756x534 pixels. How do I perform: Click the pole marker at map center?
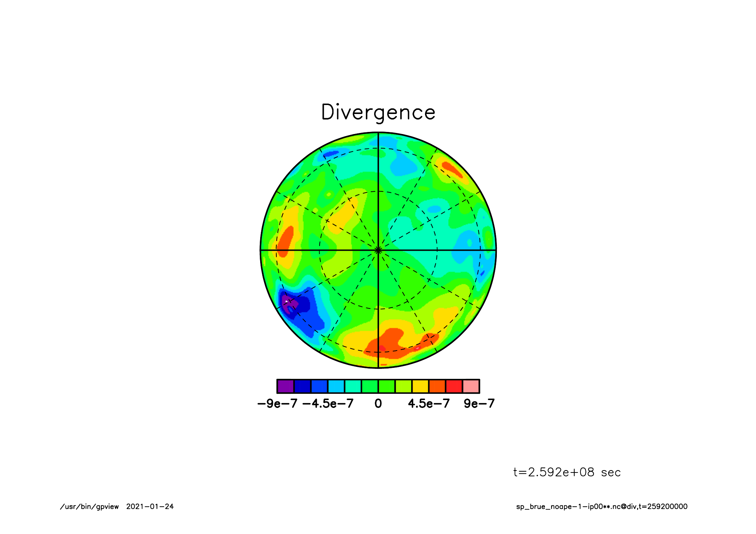tap(378, 250)
